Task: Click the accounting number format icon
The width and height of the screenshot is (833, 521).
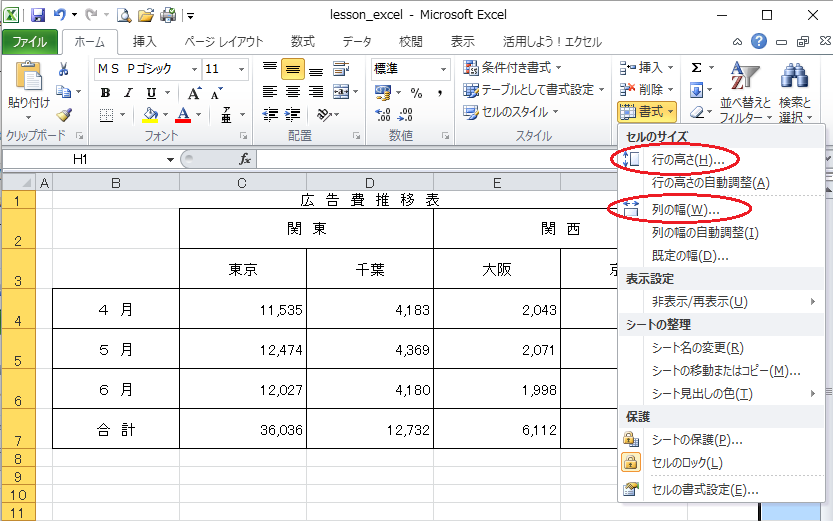Action: [x=382, y=92]
